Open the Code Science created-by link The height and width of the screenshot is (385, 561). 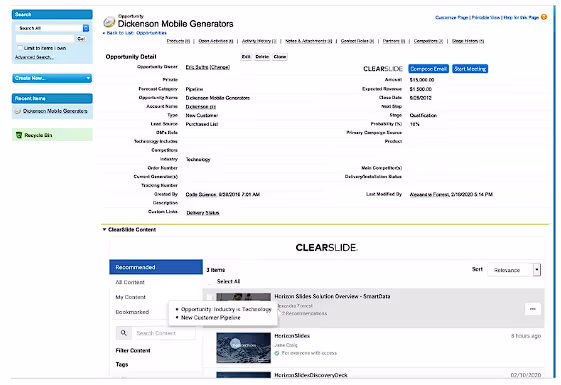(x=201, y=194)
